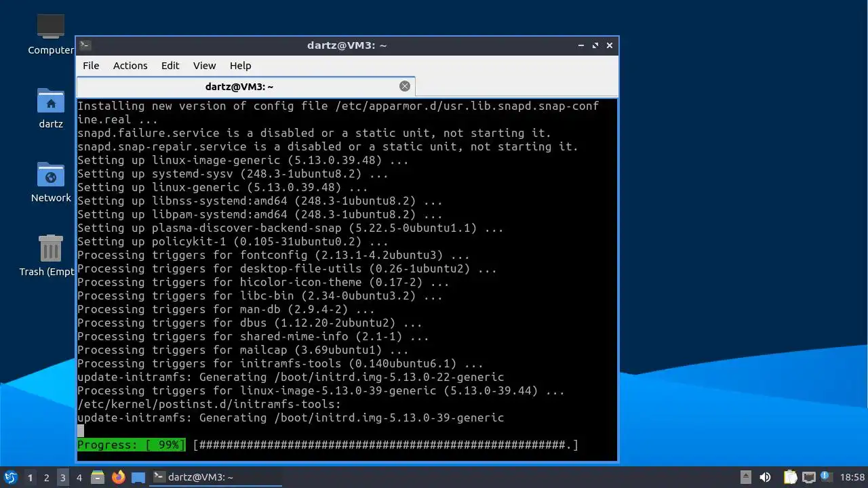Click 'Processing triggers for desktop-file-utils' line
This screenshot has height=488, width=868.
tap(287, 268)
